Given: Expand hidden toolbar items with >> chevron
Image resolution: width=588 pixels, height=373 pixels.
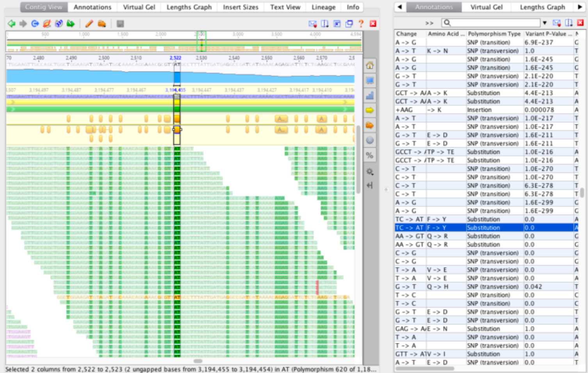Looking at the screenshot, I should point(429,23).
